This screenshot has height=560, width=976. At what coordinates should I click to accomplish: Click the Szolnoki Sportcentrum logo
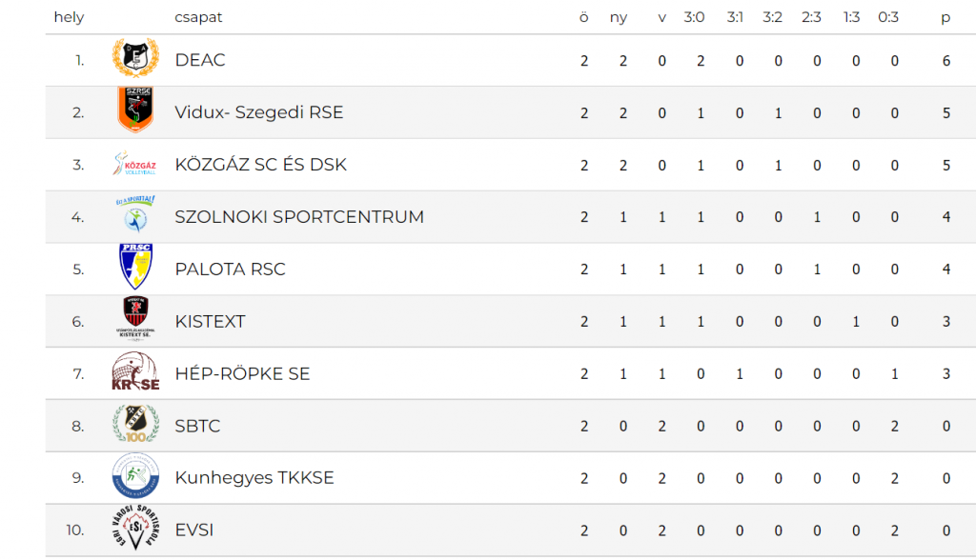[135, 216]
